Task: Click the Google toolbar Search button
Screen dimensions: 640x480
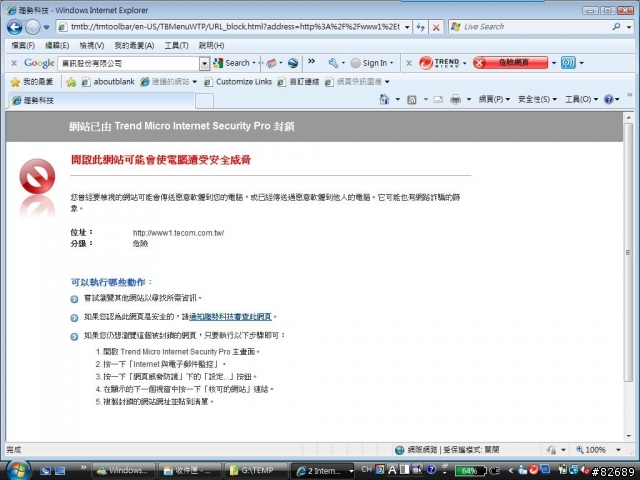Action: tap(231, 63)
